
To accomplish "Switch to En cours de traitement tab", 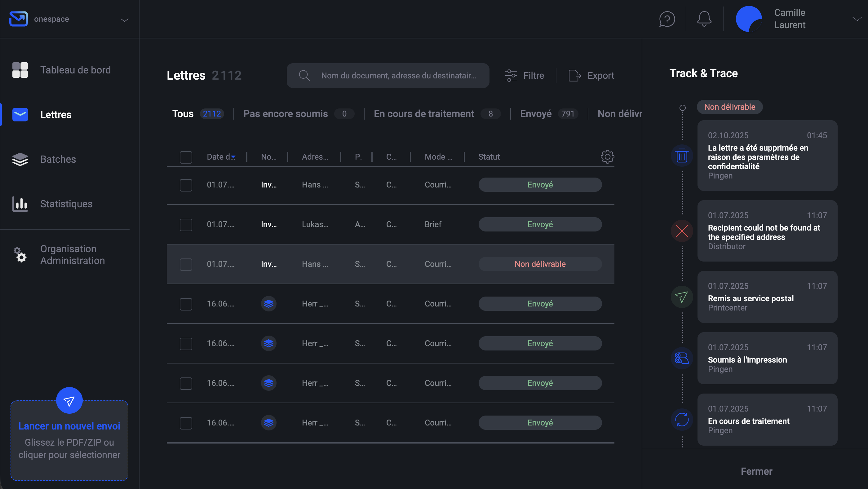I will [x=424, y=114].
